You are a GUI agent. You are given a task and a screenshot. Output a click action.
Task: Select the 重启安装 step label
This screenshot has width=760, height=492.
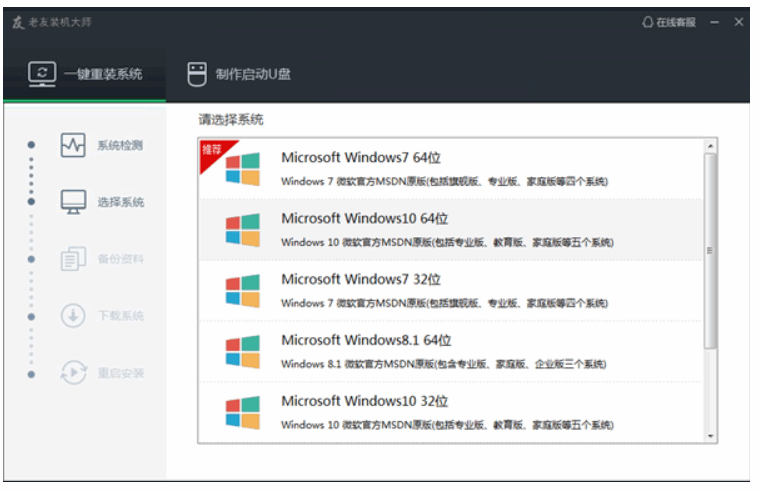(121, 373)
